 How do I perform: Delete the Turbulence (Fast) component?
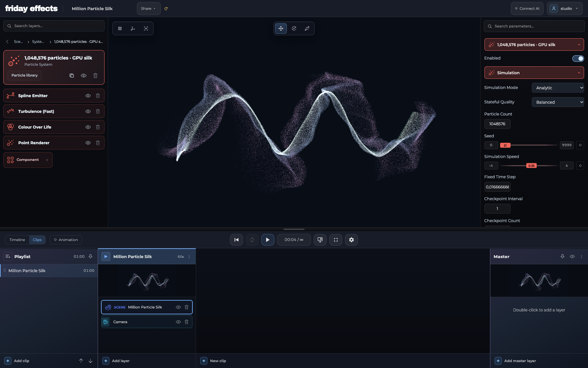(98, 112)
